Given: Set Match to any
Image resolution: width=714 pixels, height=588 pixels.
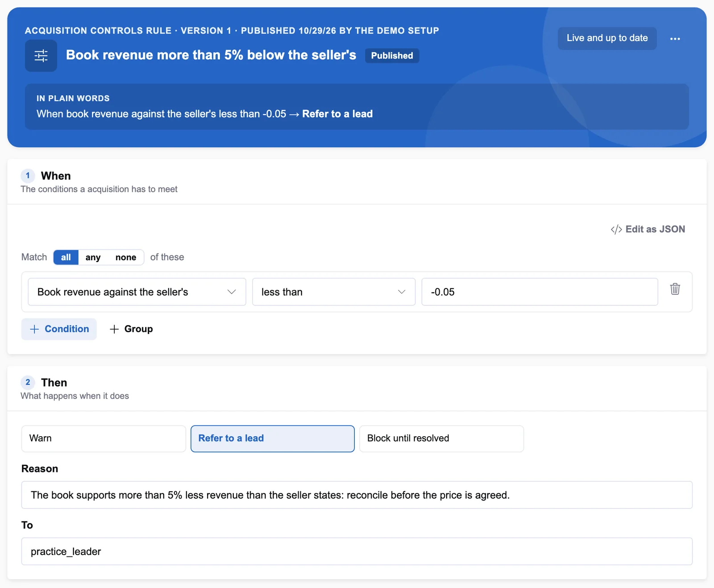Looking at the screenshot, I should [93, 257].
